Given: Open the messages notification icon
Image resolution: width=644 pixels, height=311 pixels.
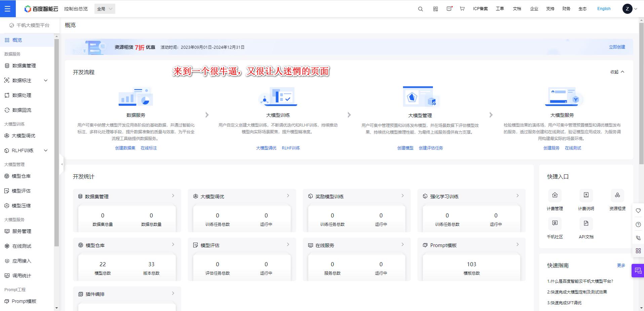Looking at the screenshot, I should tap(449, 9).
